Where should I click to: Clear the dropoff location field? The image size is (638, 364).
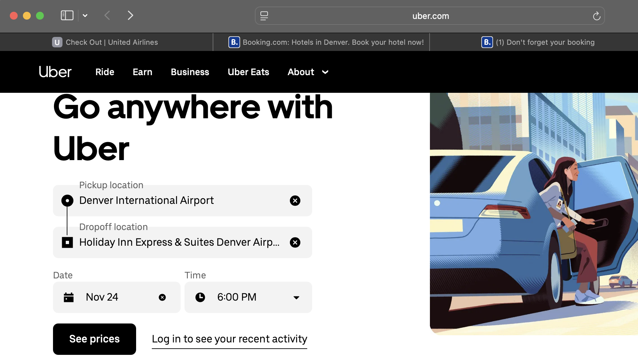pos(295,242)
